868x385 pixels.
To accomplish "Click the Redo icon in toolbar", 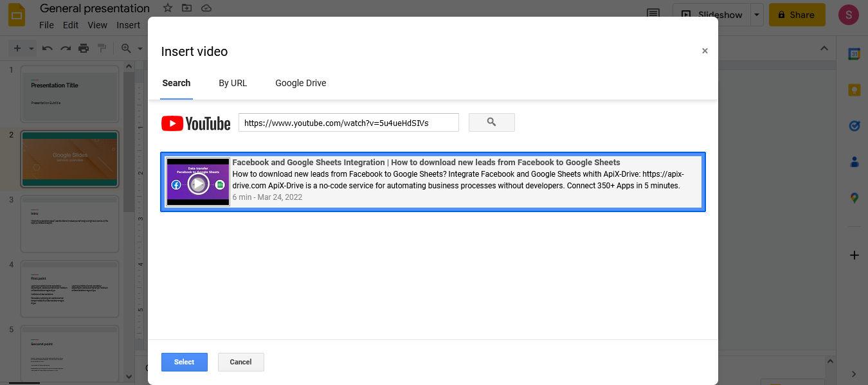I will [65, 48].
